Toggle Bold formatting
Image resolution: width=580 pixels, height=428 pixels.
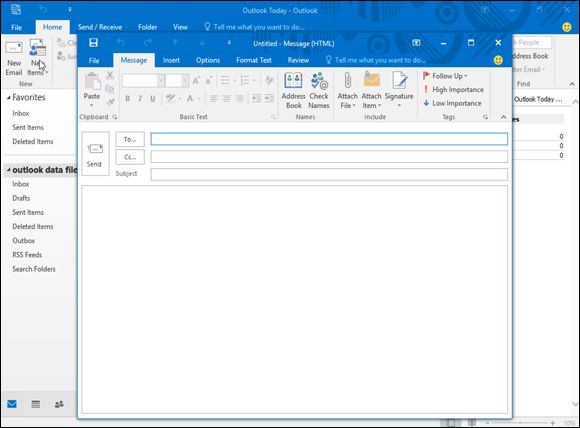pos(128,98)
